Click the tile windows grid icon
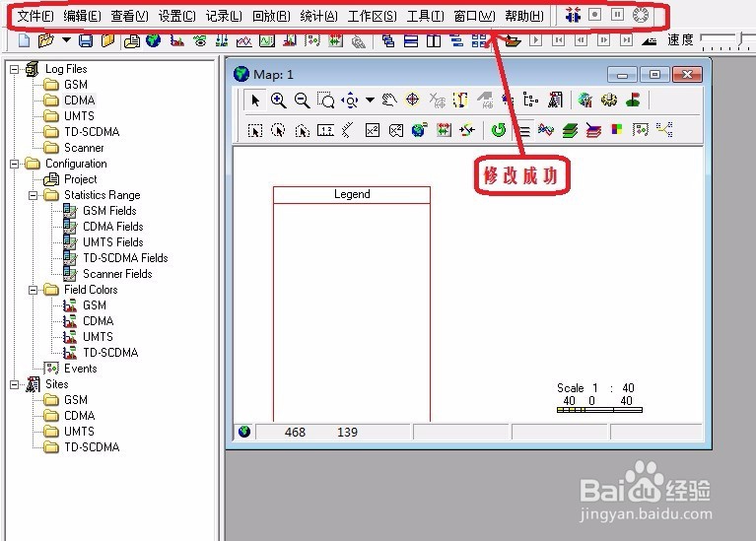This screenshot has width=756, height=541. (x=479, y=40)
